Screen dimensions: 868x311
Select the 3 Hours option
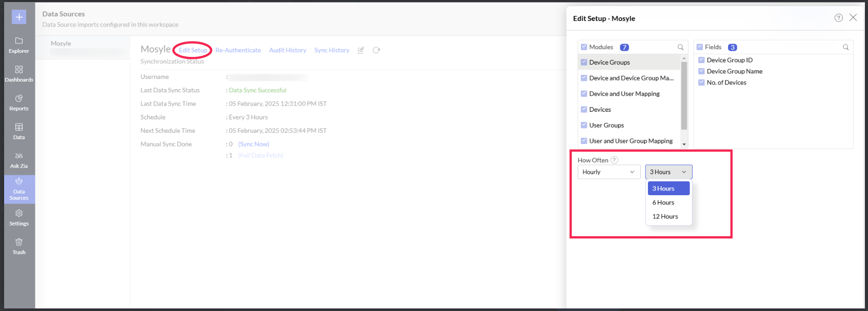click(x=669, y=189)
